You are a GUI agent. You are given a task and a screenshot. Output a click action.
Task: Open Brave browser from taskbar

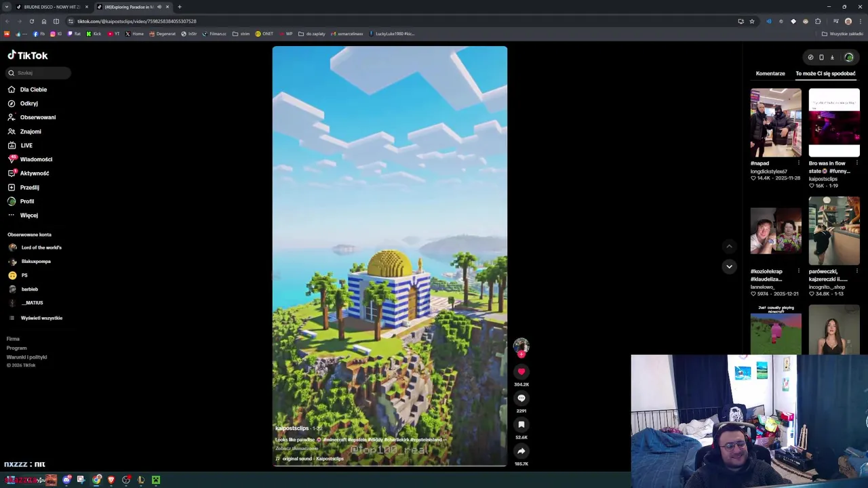click(111, 480)
